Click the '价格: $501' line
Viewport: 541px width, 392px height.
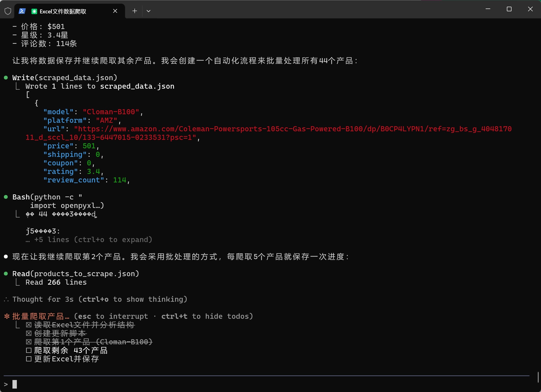click(x=39, y=26)
